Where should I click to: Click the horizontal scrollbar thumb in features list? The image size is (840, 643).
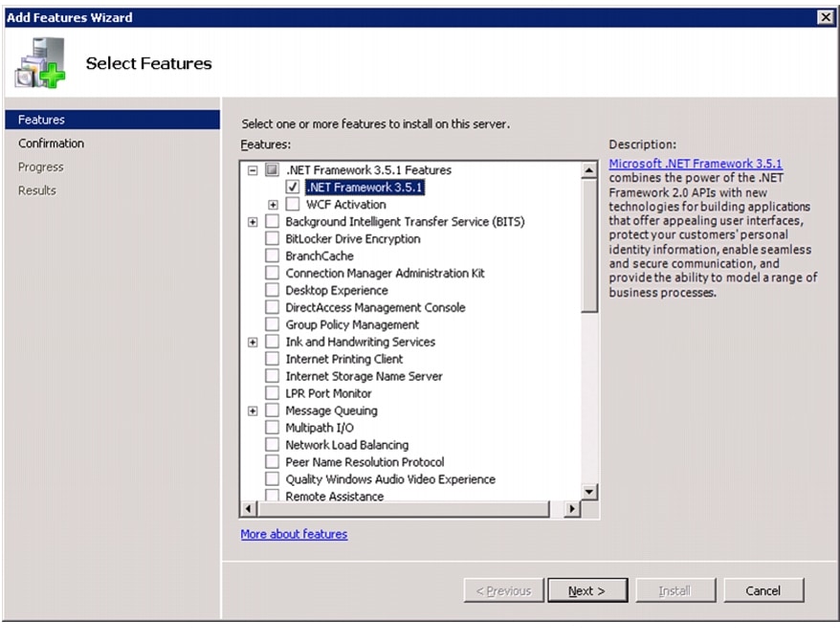pyautogui.click(x=404, y=508)
